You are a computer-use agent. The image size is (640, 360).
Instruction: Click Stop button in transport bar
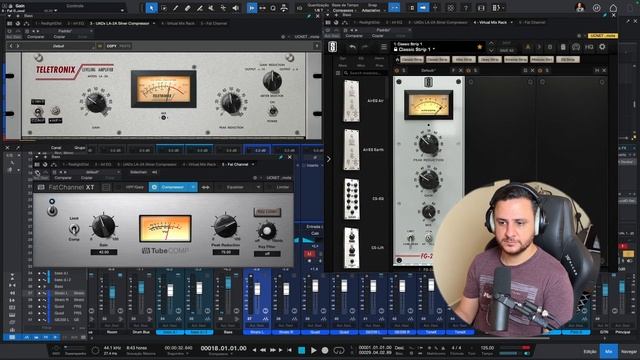tap(302, 350)
